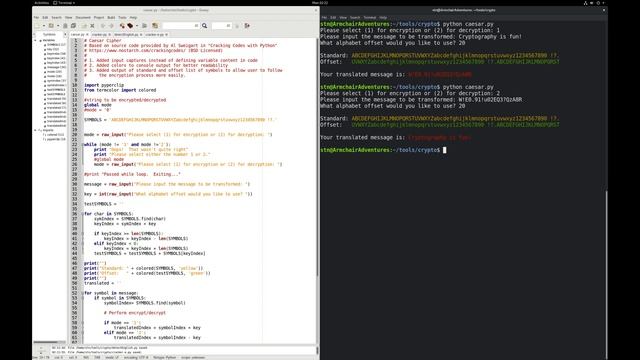Image resolution: width=640 pixels, height=360 pixels.
Task: Open the Build menu in Geany
Action: pos(111,18)
